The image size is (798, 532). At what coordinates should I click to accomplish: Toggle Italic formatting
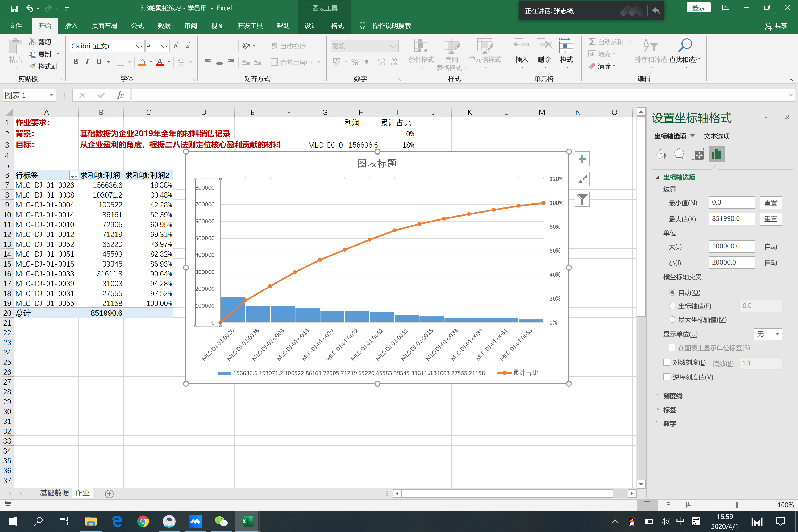pyautogui.click(x=87, y=61)
